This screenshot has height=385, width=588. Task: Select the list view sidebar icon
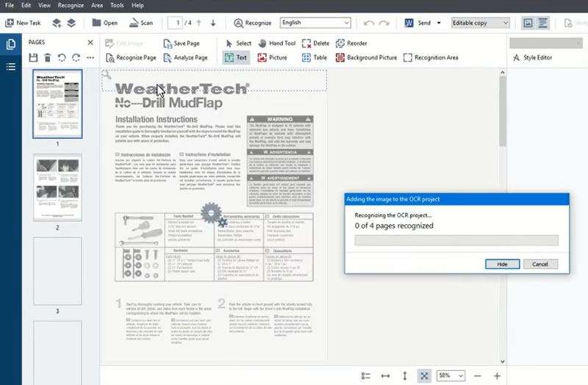click(x=11, y=67)
